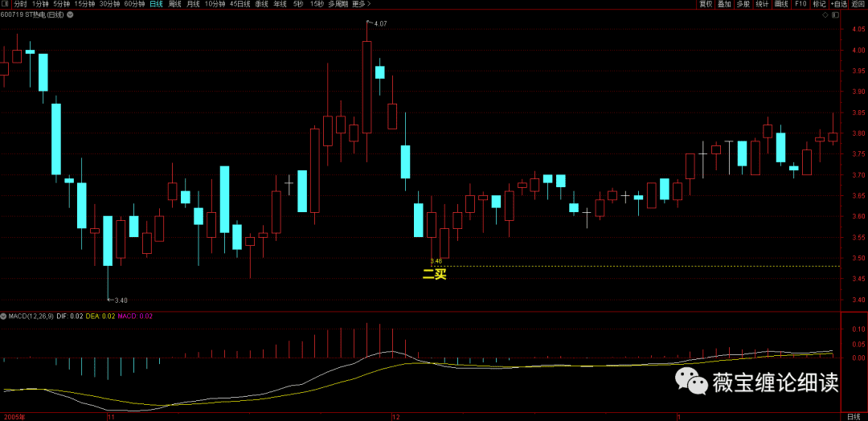The width and height of the screenshot is (868, 421).
Task: Select the 15分钟 period tab
Action: pos(84,5)
